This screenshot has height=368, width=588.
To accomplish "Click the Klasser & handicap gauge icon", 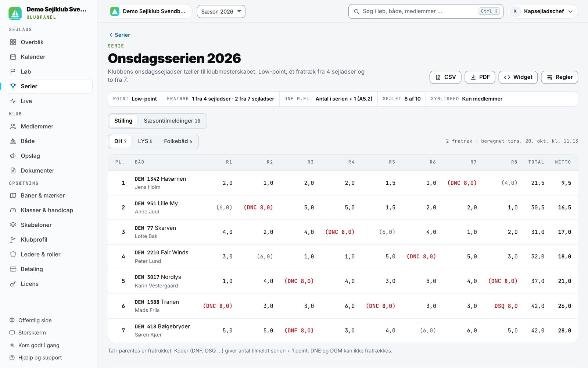I will [x=13, y=210].
